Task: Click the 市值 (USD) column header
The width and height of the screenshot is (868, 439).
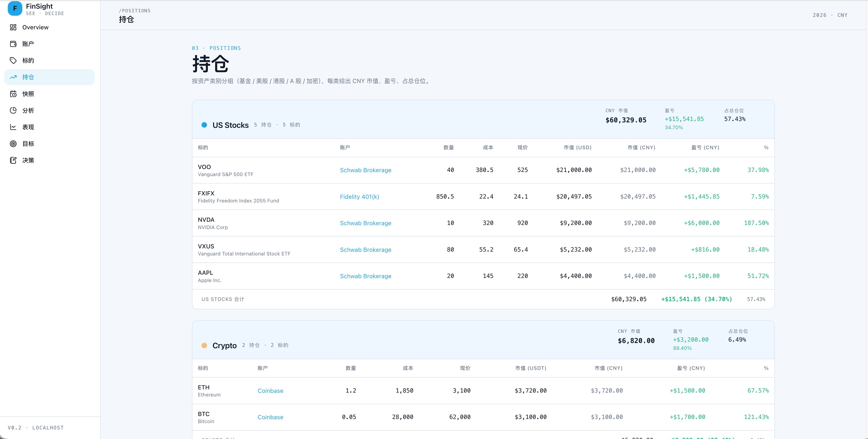Action: coord(577,147)
